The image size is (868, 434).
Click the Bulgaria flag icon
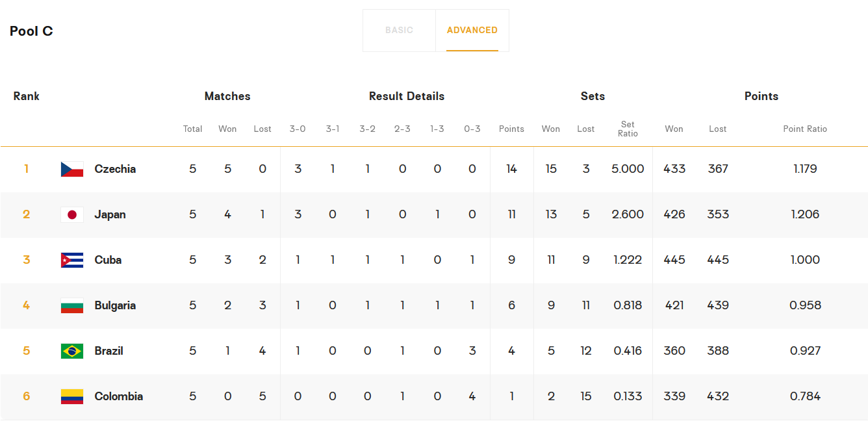click(72, 305)
